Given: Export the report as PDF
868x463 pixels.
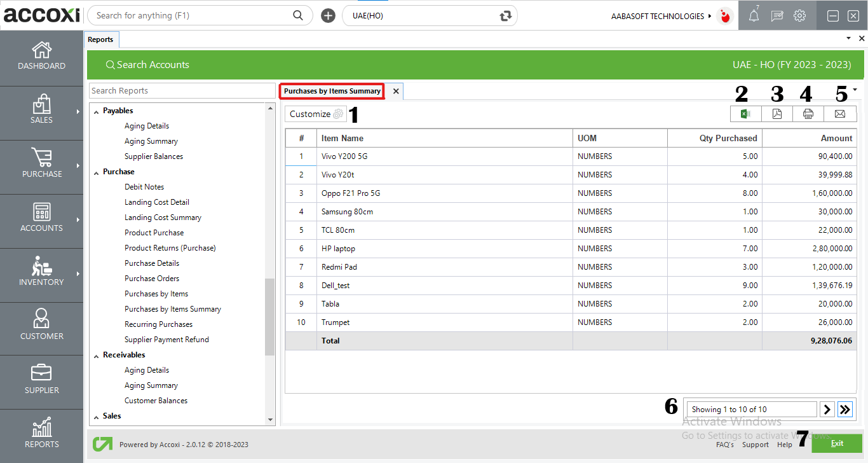Looking at the screenshot, I should click(x=777, y=114).
